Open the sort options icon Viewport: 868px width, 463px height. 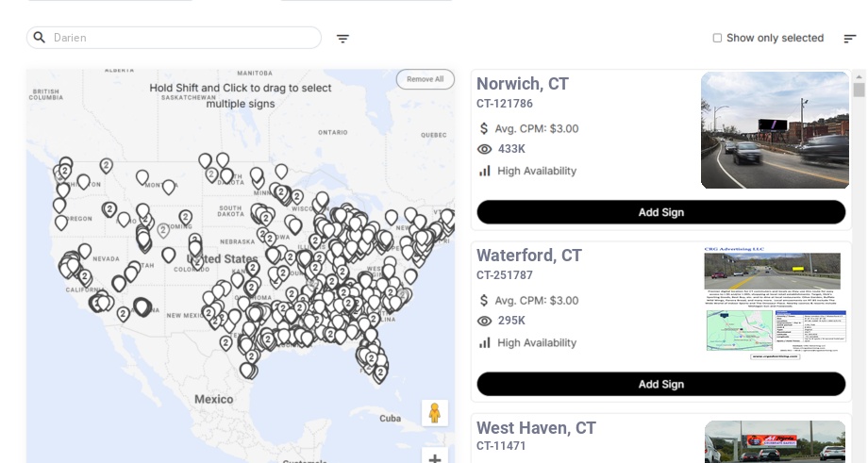click(x=849, y=39)
